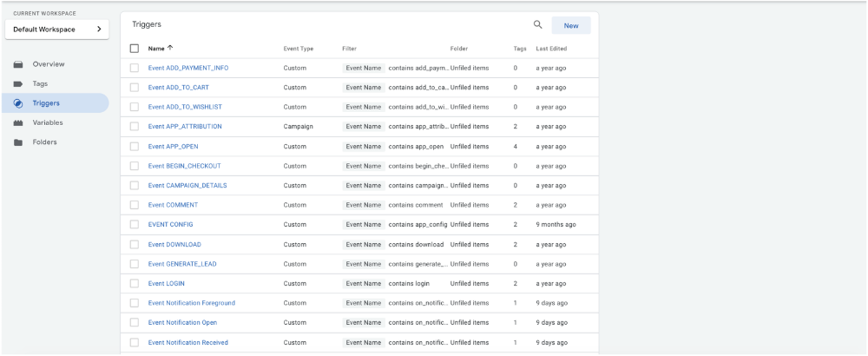Click the Overview icon in sidebar
This screenshot has width=868, height=356.
(x=18, y=64)
